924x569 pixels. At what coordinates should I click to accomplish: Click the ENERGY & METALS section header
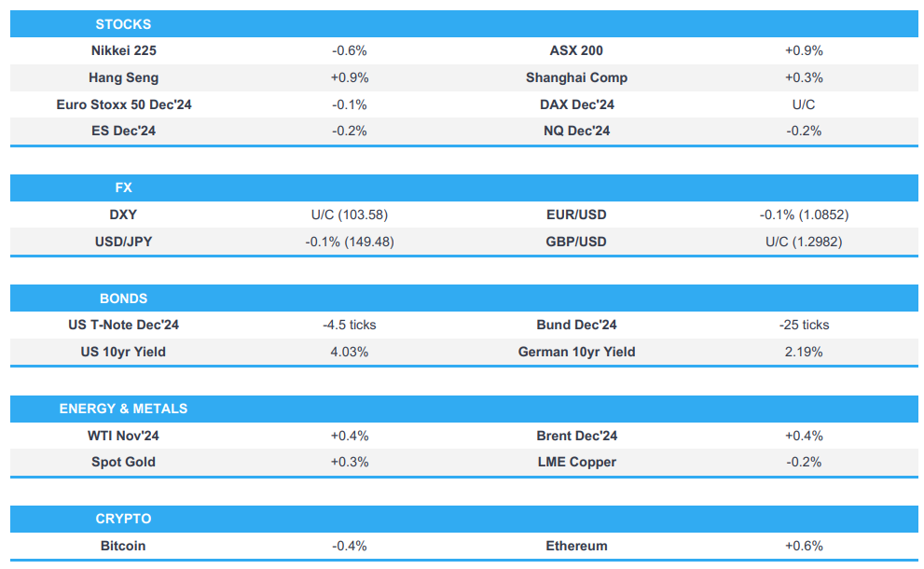click(x=123, y=409)
